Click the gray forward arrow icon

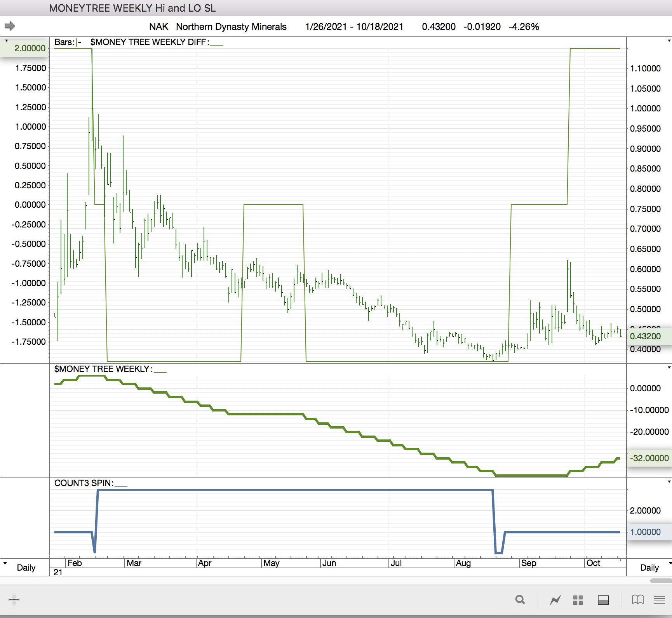point(10,26)
